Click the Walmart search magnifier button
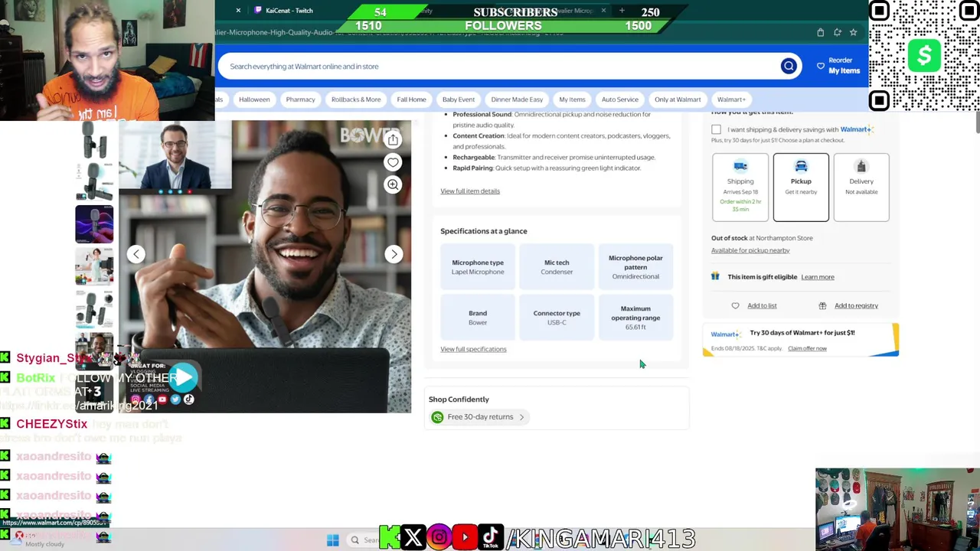The width and height of the screenshot is (980, 551). [x=789, y=67]
